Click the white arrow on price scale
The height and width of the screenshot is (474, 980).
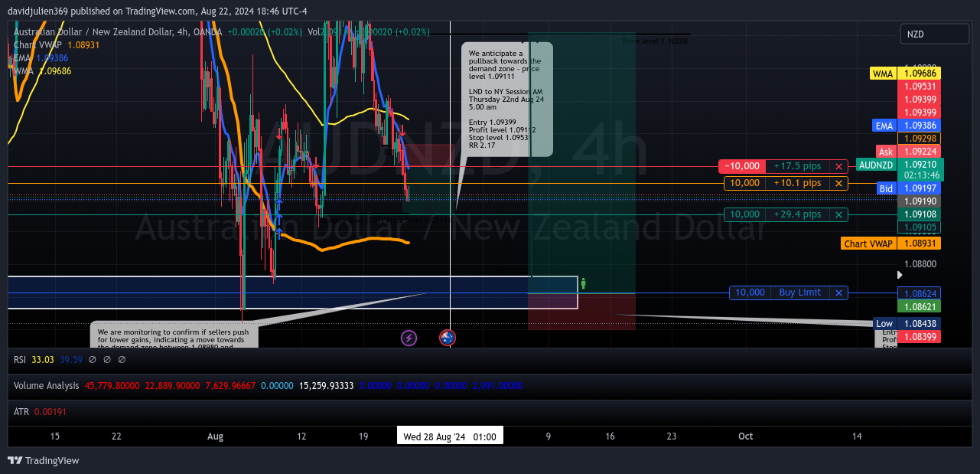(x=900, y=273)
